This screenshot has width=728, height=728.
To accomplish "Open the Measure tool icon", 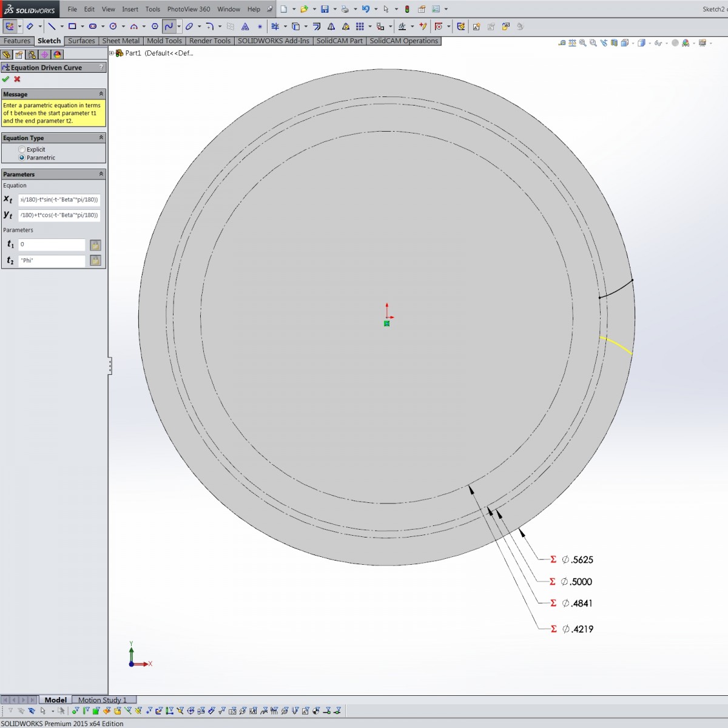I will tap(562, 43).
